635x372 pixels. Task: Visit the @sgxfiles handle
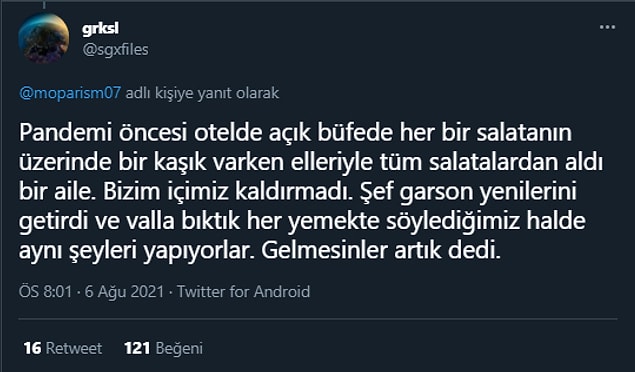115,50
